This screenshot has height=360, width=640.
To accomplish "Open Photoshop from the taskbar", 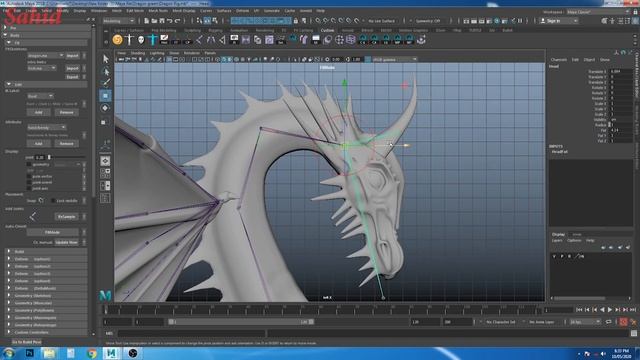I will 29,353.
